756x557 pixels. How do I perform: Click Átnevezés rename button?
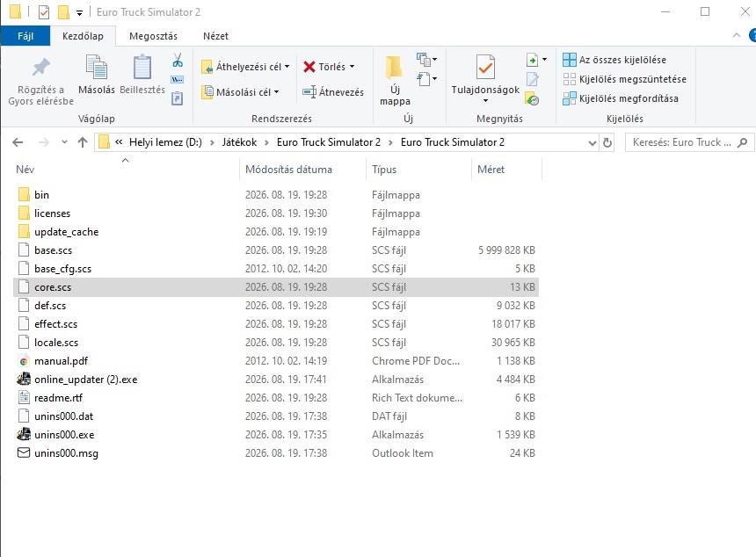pos(332,92)
